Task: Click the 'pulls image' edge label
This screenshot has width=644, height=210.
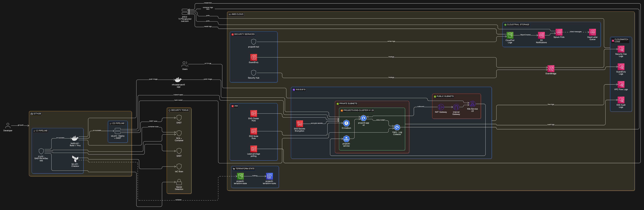Action: tap(208, 79)
